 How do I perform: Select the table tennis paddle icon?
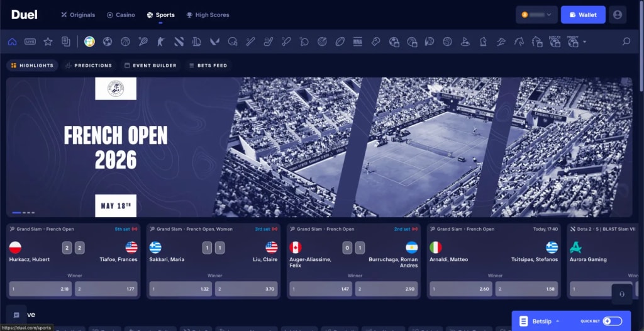pos(304,42)
